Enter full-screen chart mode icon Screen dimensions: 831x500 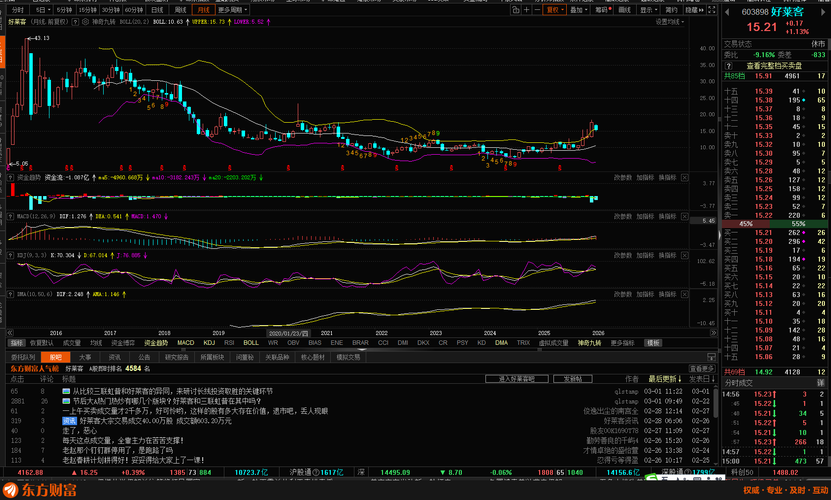click(712, 10)
